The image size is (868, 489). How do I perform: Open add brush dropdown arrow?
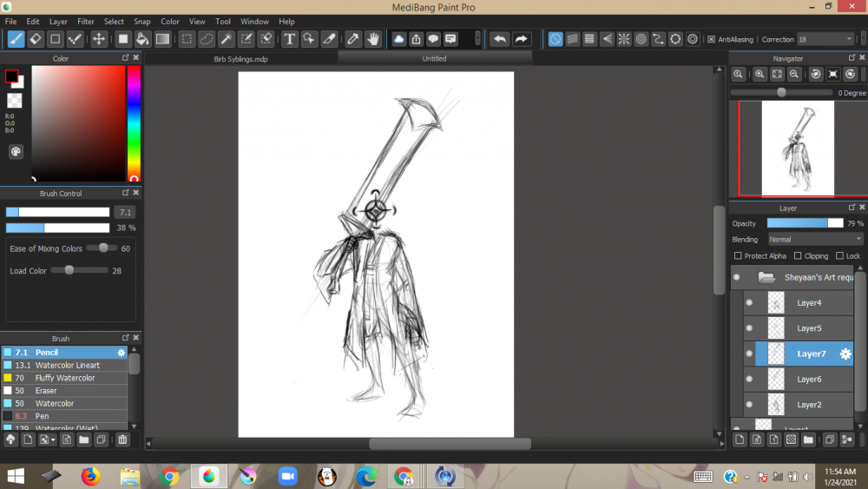tap(53, 439)
